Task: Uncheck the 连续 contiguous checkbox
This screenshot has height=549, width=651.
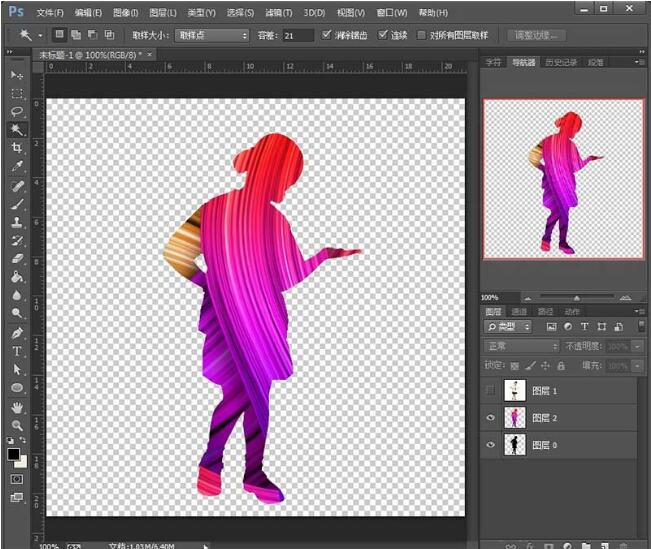Action: [383, 35]
